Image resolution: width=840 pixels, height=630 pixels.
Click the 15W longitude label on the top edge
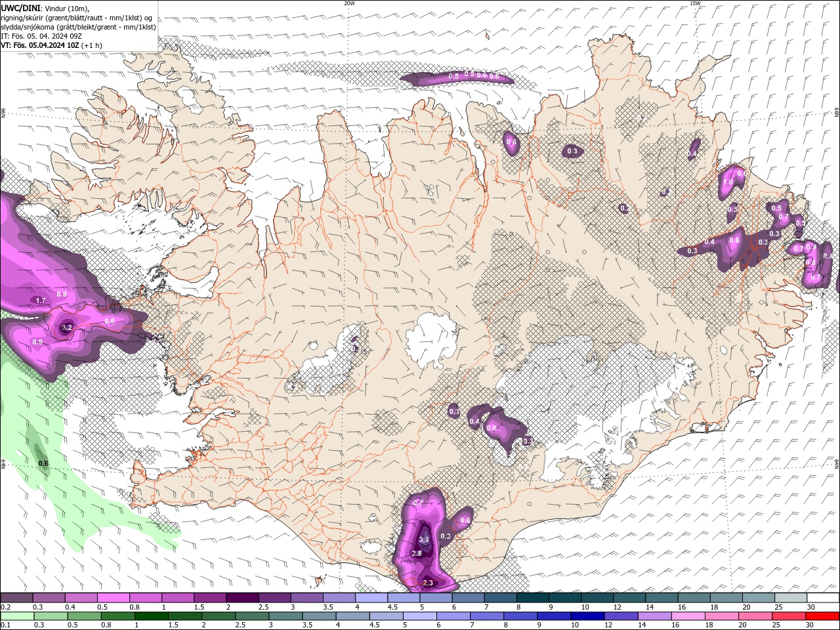click(694, 3)
